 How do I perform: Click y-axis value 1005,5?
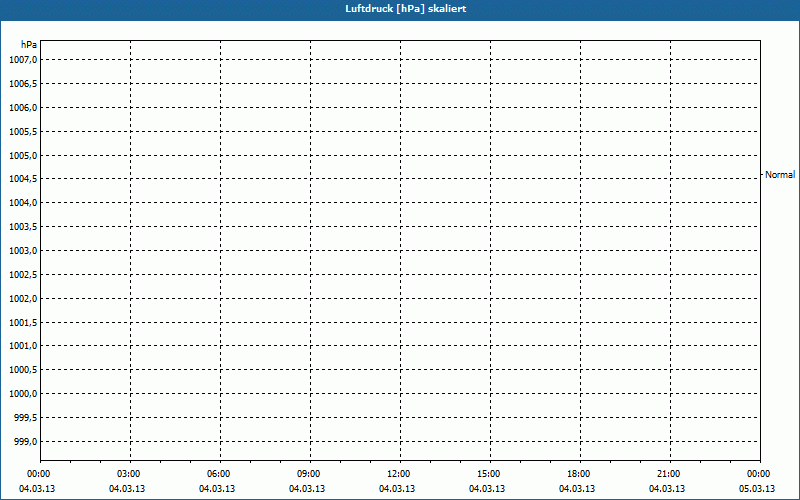pos(23,132)
